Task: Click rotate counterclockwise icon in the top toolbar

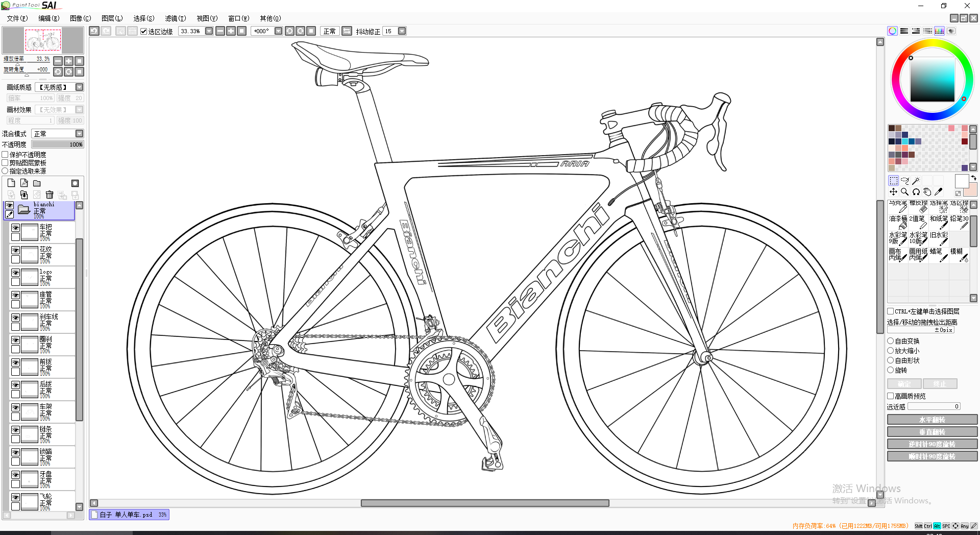Action: pyautogui.click(x=289, y=31)
